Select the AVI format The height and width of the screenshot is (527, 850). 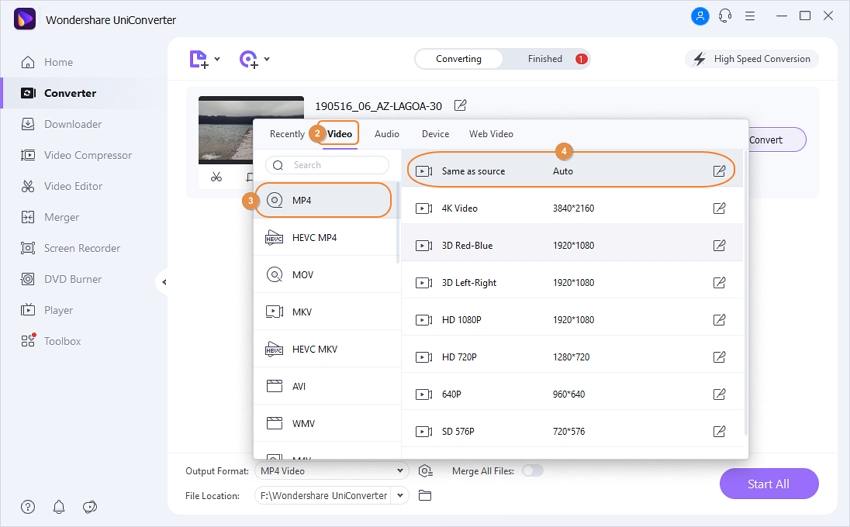point(327,387)
